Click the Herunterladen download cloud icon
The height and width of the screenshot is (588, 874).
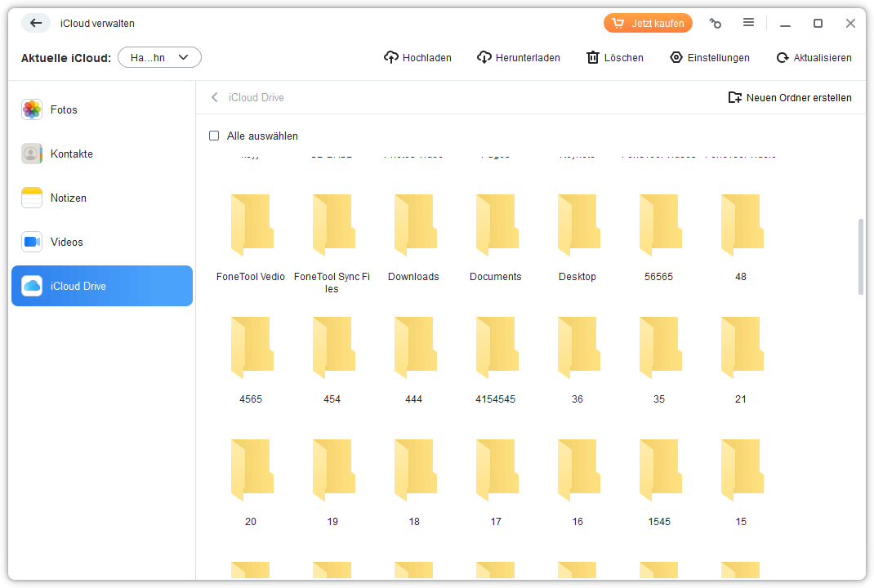[484, 57]
